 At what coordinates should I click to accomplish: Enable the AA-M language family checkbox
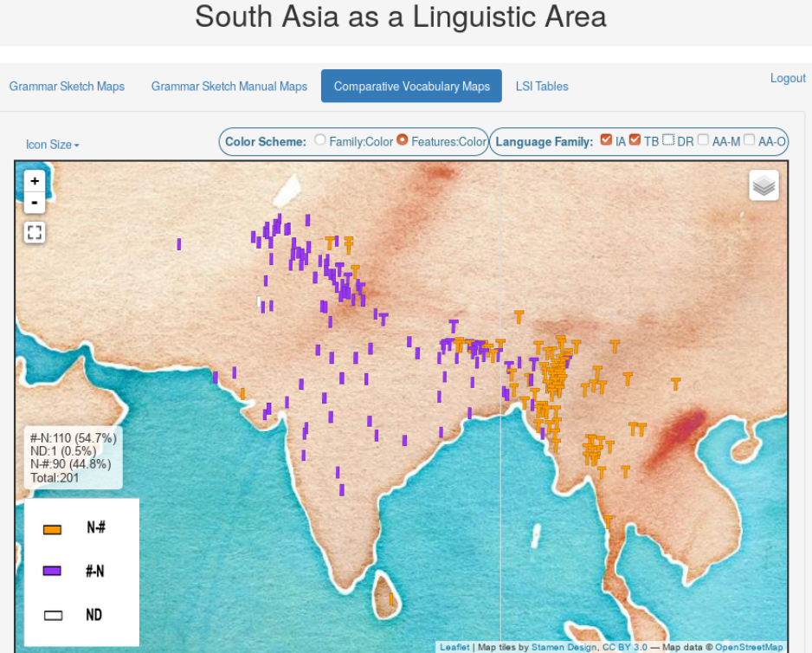pos(703,140)
